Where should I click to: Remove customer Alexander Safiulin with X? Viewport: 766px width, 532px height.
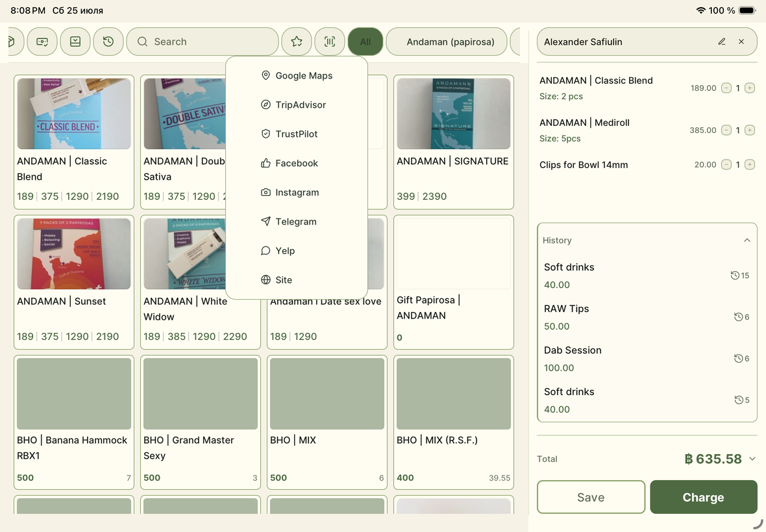741,42
